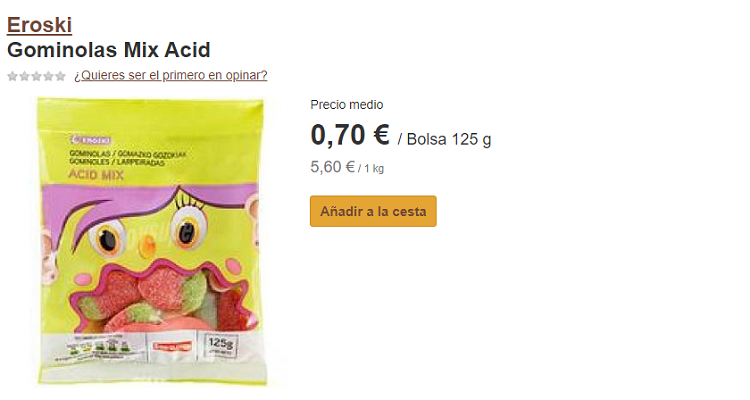Add product with 'Añadir a la cesta'
The width and height of the screenshot is (750, 400).
click(x=373, y=211)
